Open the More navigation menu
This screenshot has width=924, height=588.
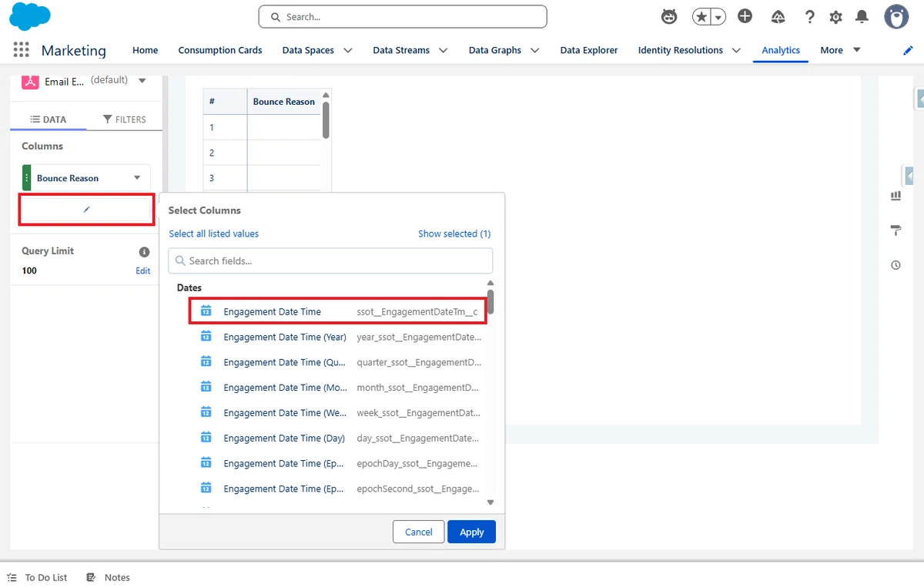pyautogui.click(x=840, y=50)
